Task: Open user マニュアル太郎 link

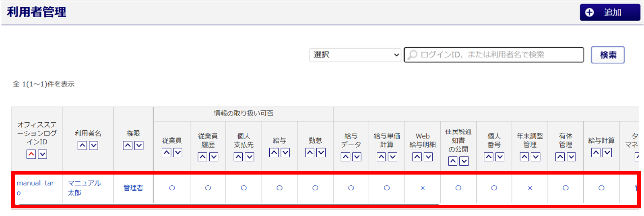Action: [x=84, y=188]
